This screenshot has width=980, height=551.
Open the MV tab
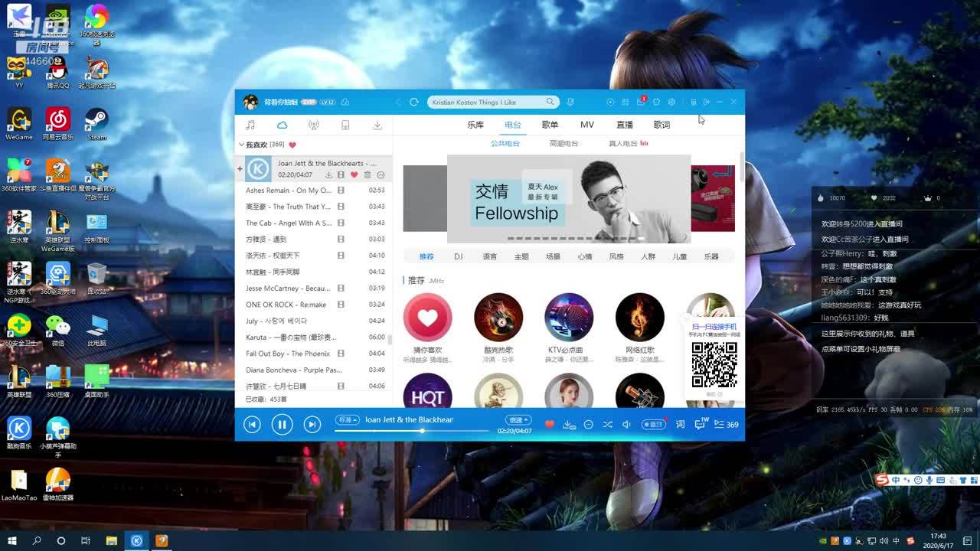(x=587, y=125)
